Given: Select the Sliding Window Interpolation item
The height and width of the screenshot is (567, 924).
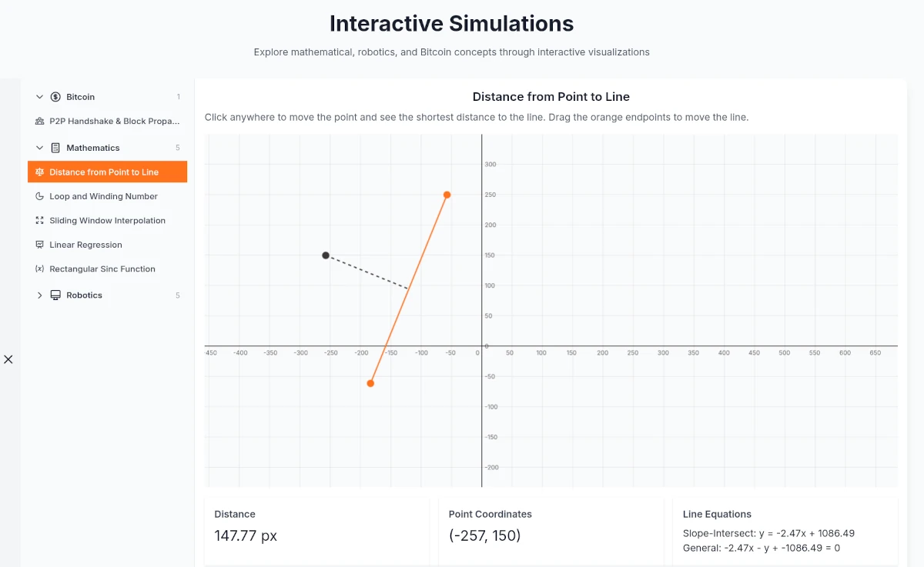Looking at the screenshot, I should tap(107, 221).
